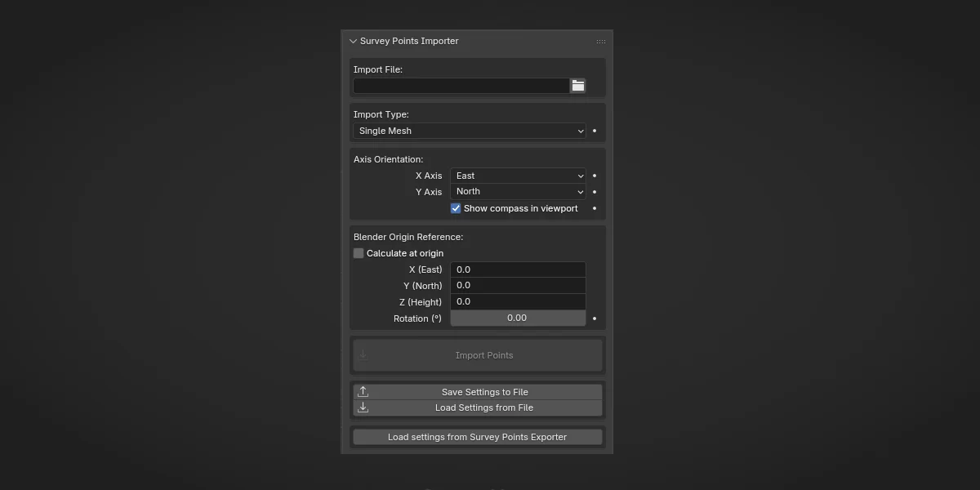Open the file browser for Import File
Screen dimensions: 980x490
click(x=577, y=85)
